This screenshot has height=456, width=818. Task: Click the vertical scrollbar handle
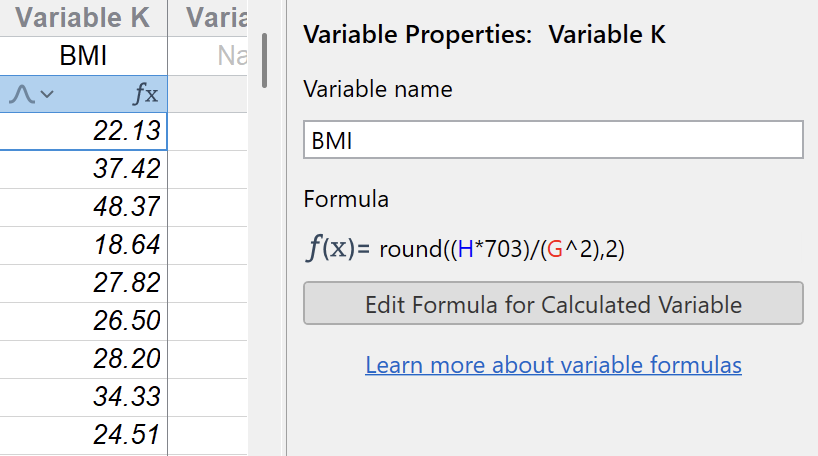click(264, 60)
